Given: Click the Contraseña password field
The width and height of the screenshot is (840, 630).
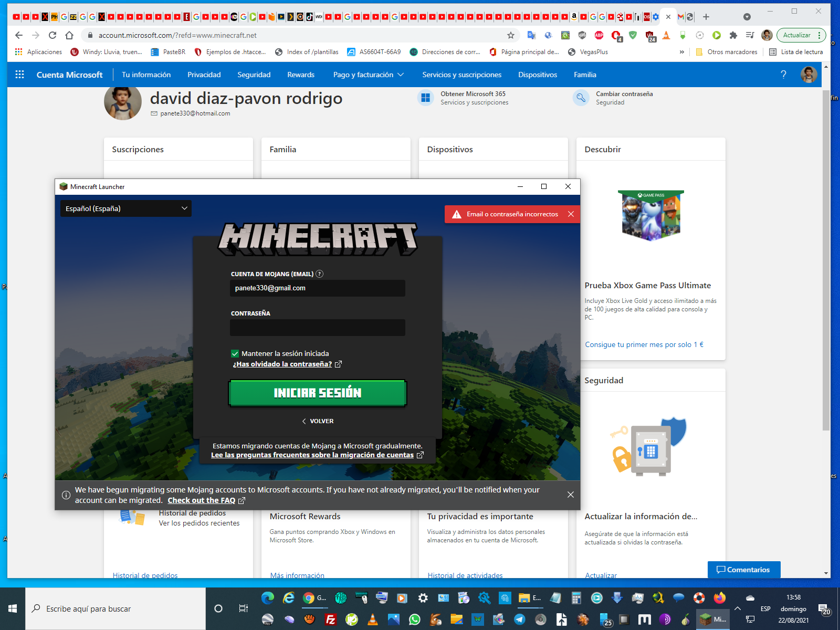Looking at the screenshot, I should pyautogui.click(x=317, y=328).
